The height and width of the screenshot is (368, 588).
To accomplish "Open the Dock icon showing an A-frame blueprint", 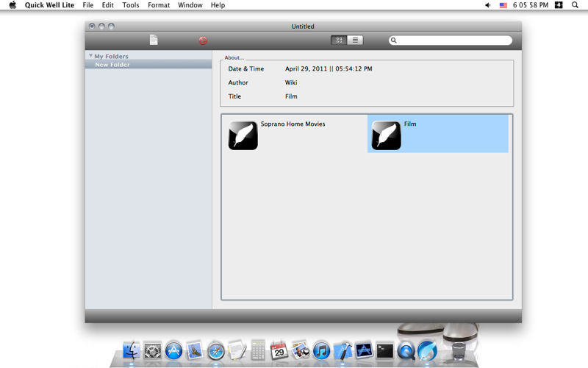I will tap(364, 351).
